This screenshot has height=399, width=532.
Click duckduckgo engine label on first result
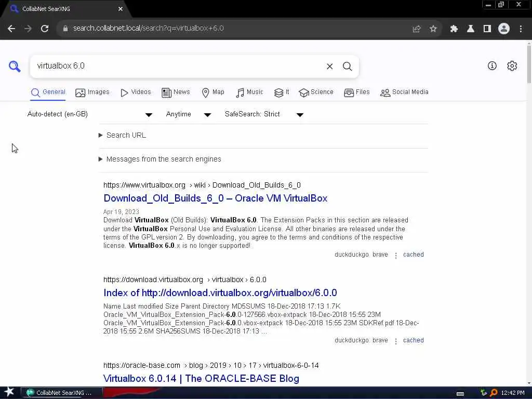pos(352,255)
